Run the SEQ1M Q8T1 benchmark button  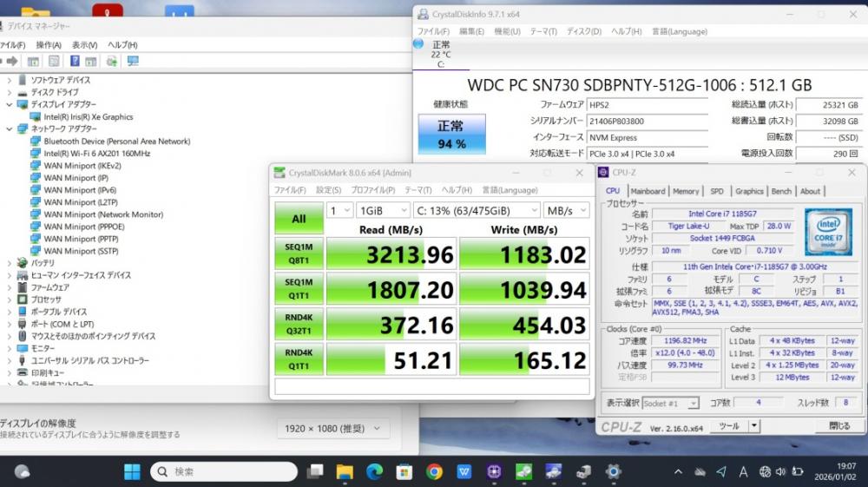[x=299, y=253]
